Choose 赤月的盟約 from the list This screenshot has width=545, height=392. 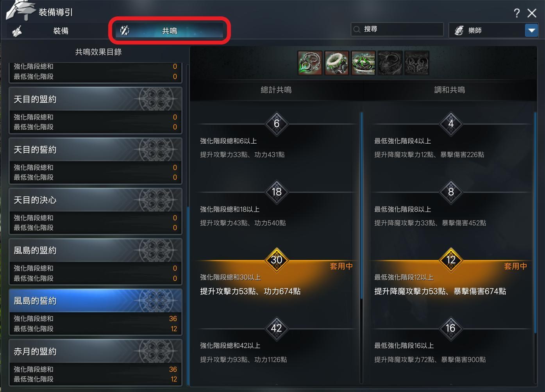pos(95,362)
